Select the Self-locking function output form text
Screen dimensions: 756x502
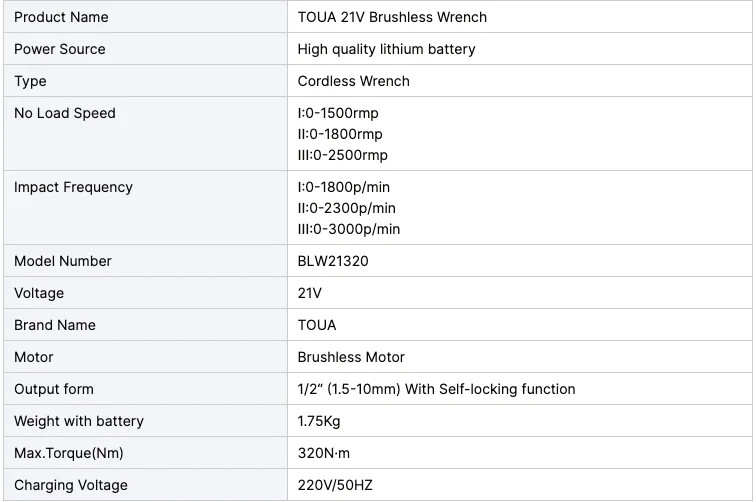click(x=436, y=389)
